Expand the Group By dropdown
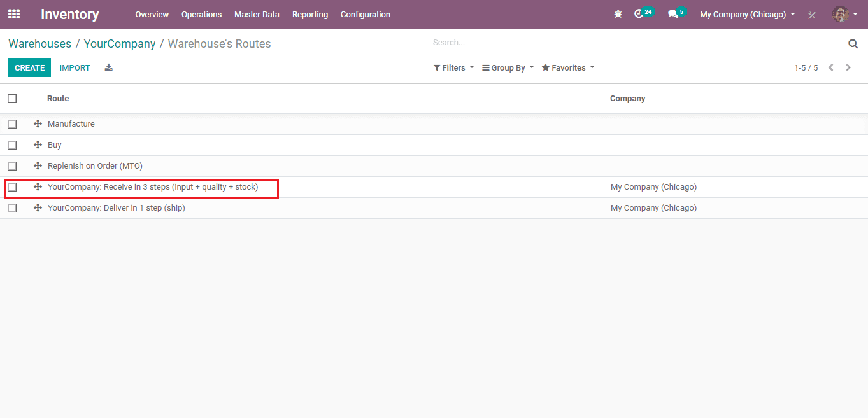 [x=508, y=67]
